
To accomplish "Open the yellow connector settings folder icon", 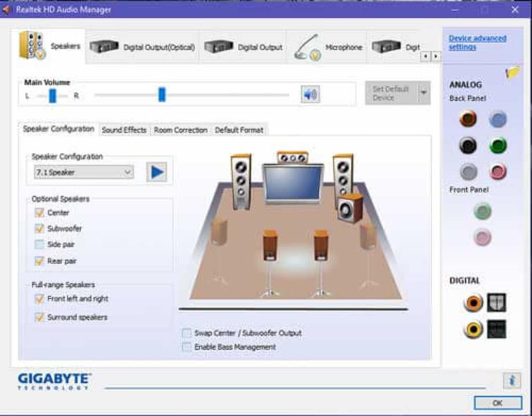I will 512,72.
